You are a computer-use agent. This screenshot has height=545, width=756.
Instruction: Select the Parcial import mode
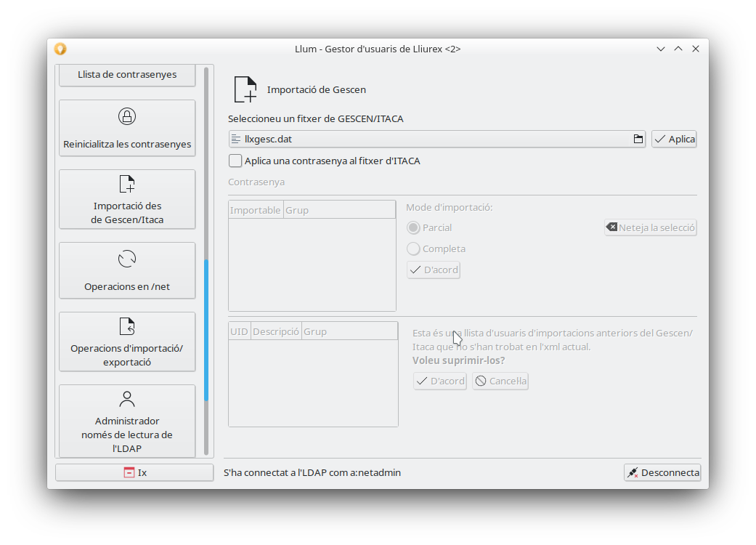pos(413,227)
